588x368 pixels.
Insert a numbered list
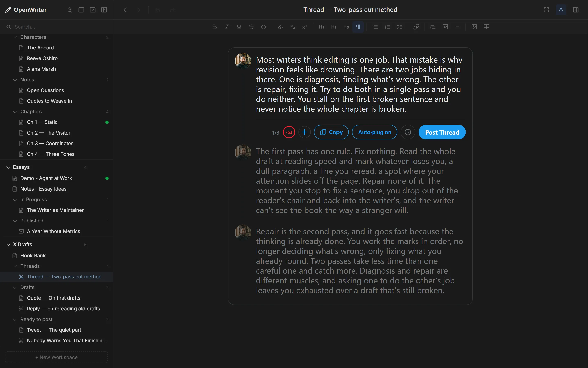tap(387, 27)
